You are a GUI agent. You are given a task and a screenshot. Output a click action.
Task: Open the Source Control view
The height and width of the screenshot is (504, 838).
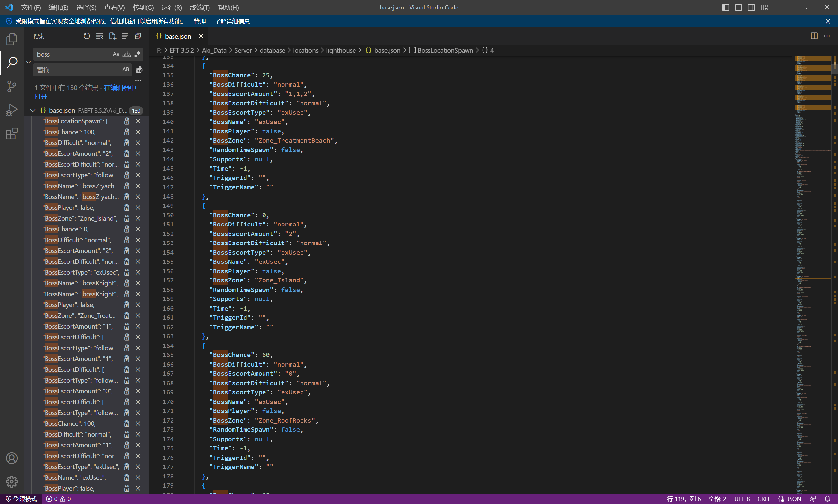[x=11, y=86]
